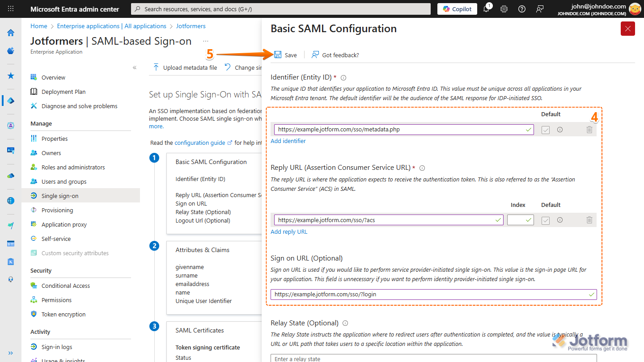The height and width of the screenshot is (362, 644).
Task: Click the Home icon in left rail
Action: 11,33
